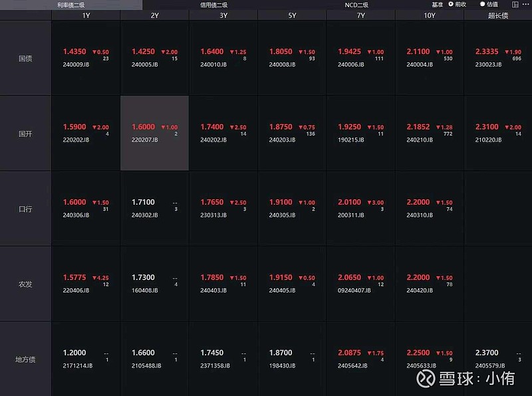This screenshot has height=396, width=532.
Task: Open the 2405642.IB local bond cell
Action: point(360,359)
